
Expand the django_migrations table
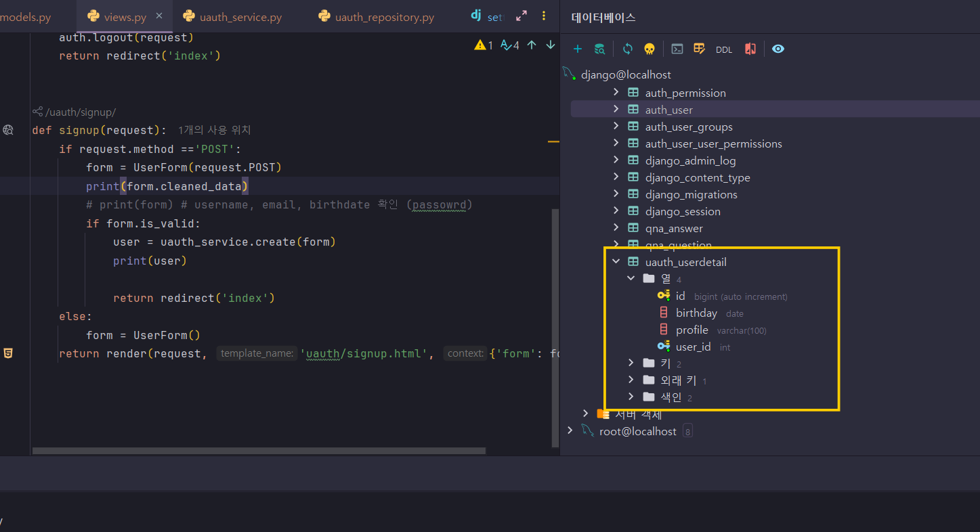tap(616, 194)
